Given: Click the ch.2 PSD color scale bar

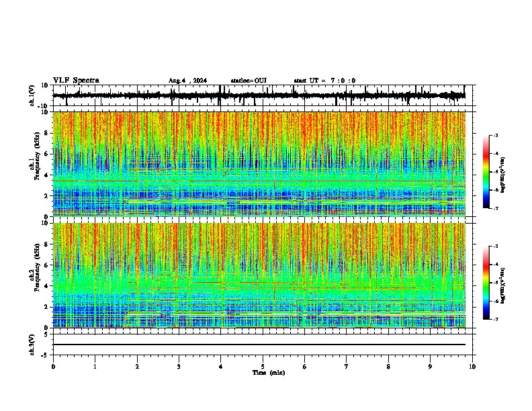Looking at the screenshot, I should [486, 283].
